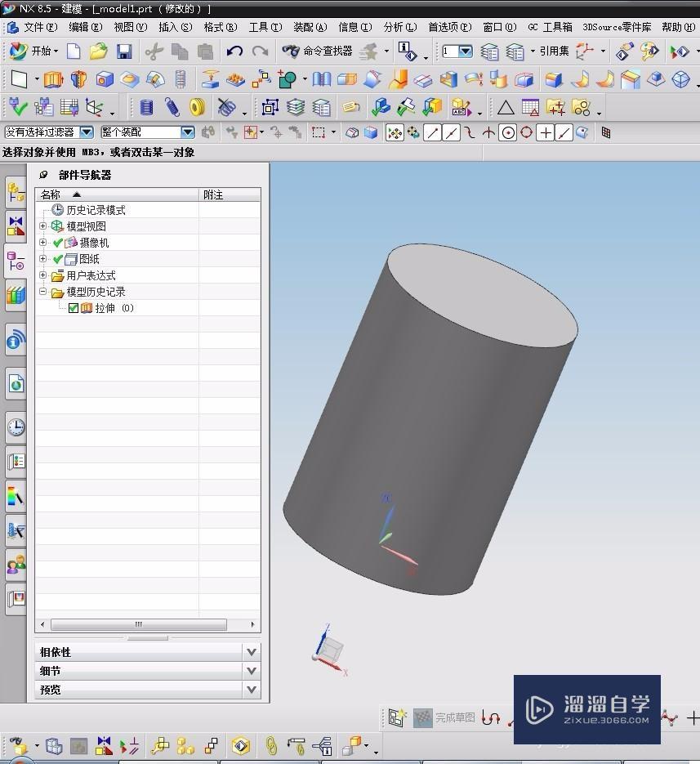Toggle the snap end point option
The height and width of the screenshot is (764, 700).
(x=432, y=132)
